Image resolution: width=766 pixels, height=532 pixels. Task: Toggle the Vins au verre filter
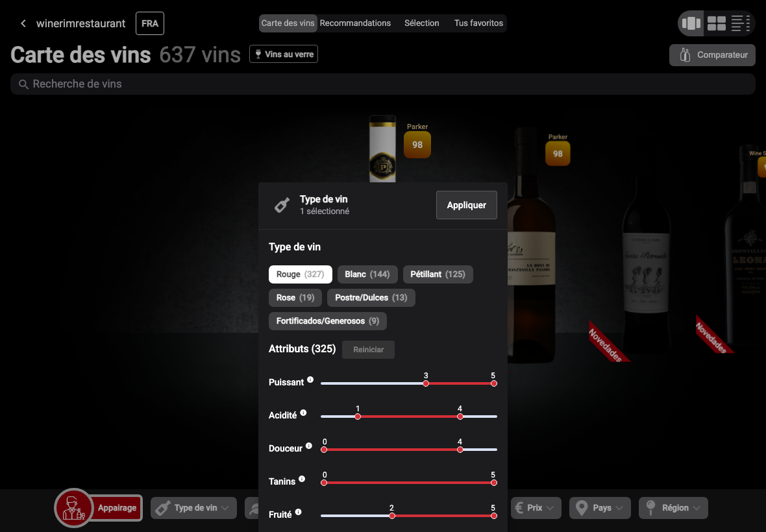click(x=283, y=54)
